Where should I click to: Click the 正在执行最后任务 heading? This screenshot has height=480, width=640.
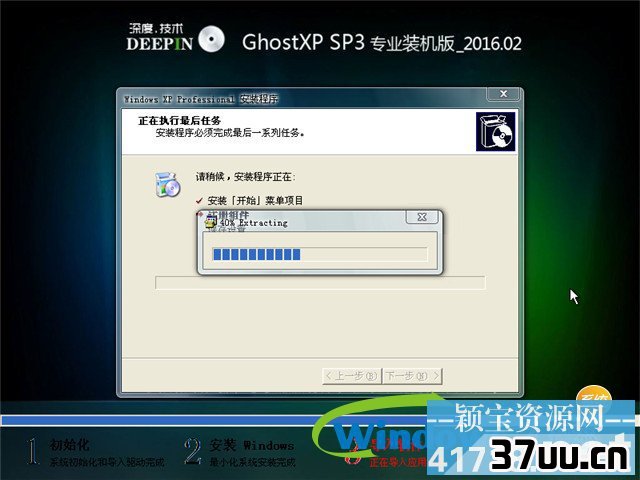click(x=180, y=120)
